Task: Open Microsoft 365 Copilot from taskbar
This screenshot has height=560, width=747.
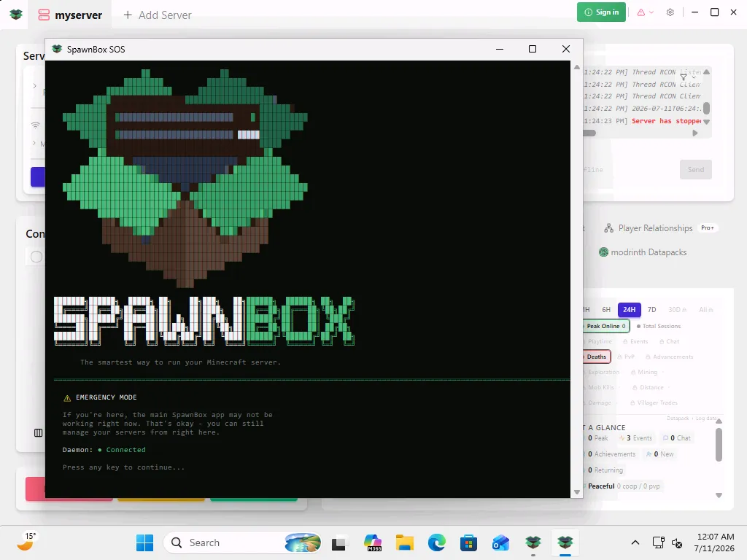Action: tap(373, 542)
